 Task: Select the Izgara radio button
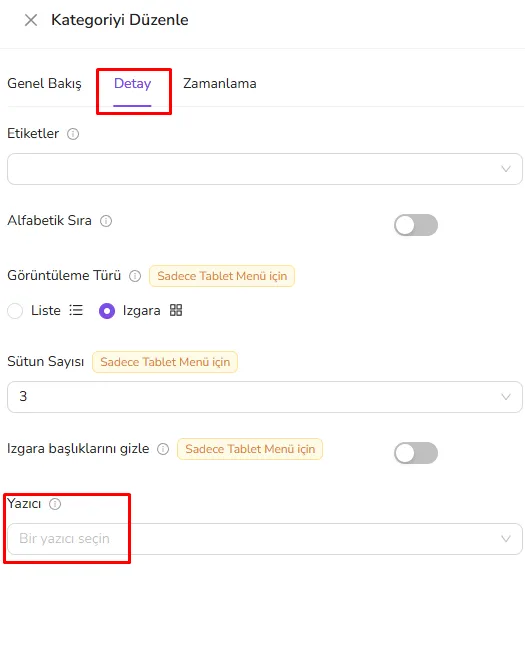coord(107,311)
